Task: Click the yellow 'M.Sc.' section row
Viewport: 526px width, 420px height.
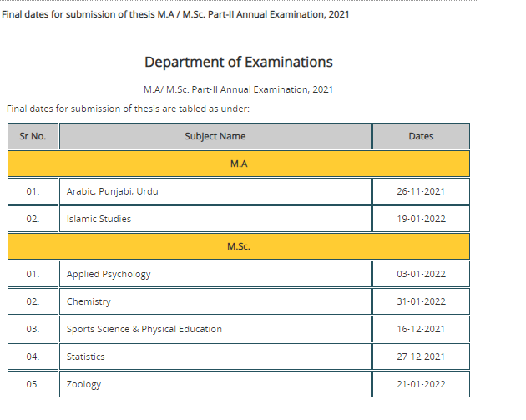Action: pos(239,246)
